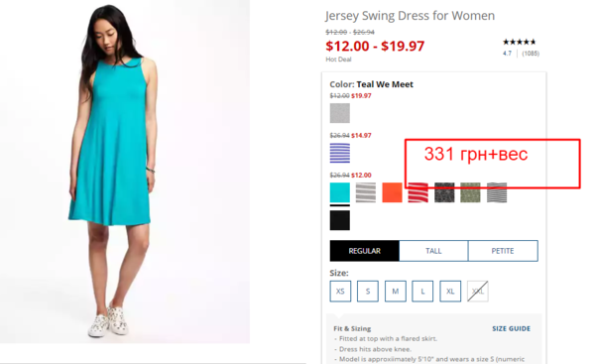This screenshot has width=595, height=364.
Task: Select the REGULAR fit tab
Action: click(364, 251)
